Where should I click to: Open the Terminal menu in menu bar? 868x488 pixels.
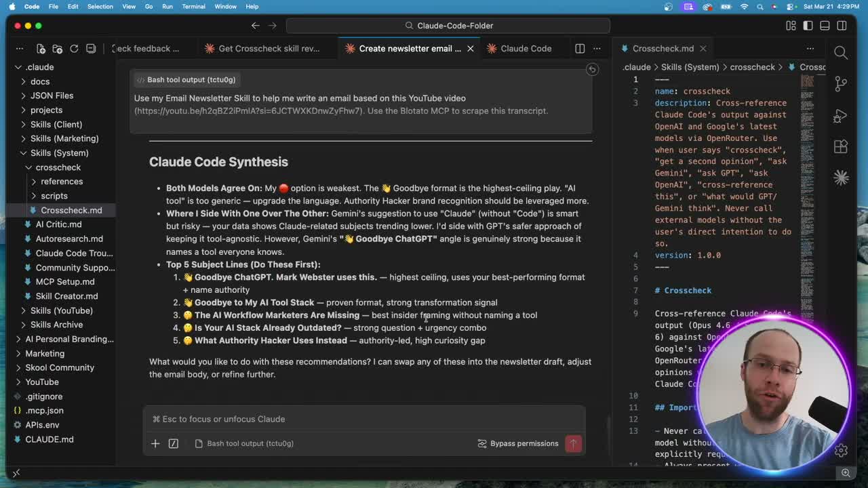click(193, 6)
